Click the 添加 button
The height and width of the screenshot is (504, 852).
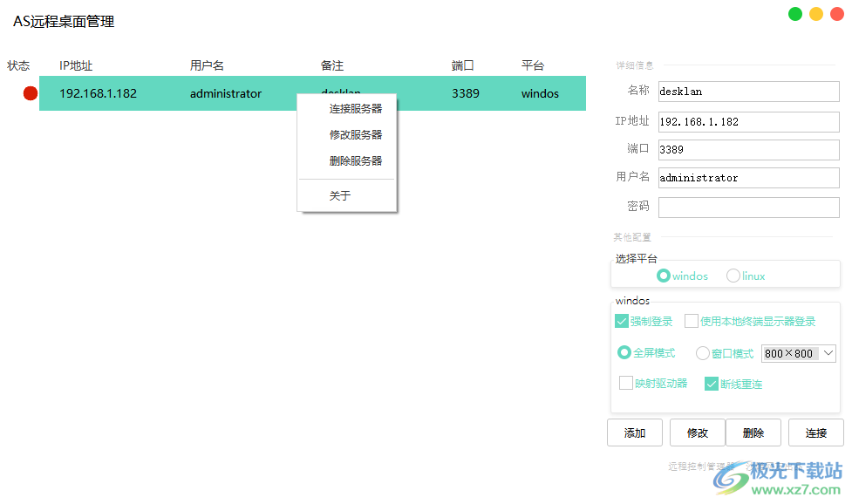[634, 432]
